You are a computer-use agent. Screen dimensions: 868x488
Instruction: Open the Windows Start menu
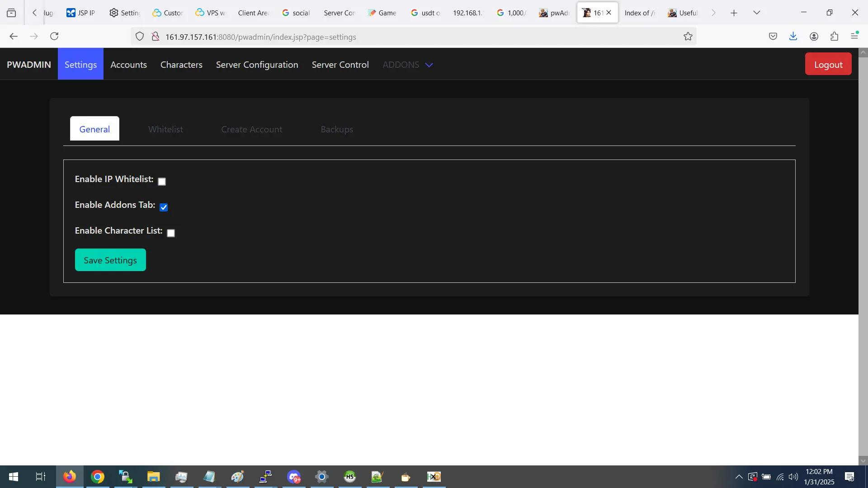point(14,477)
